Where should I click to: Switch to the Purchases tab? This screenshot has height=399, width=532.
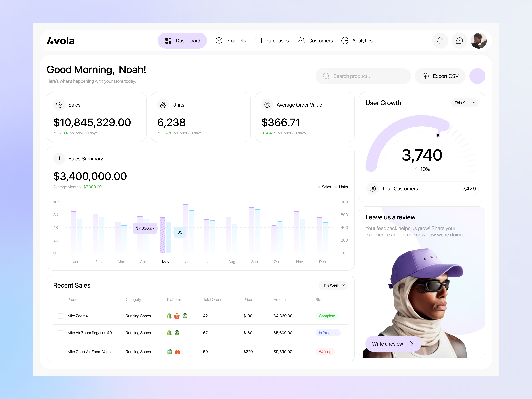(271, 40)
